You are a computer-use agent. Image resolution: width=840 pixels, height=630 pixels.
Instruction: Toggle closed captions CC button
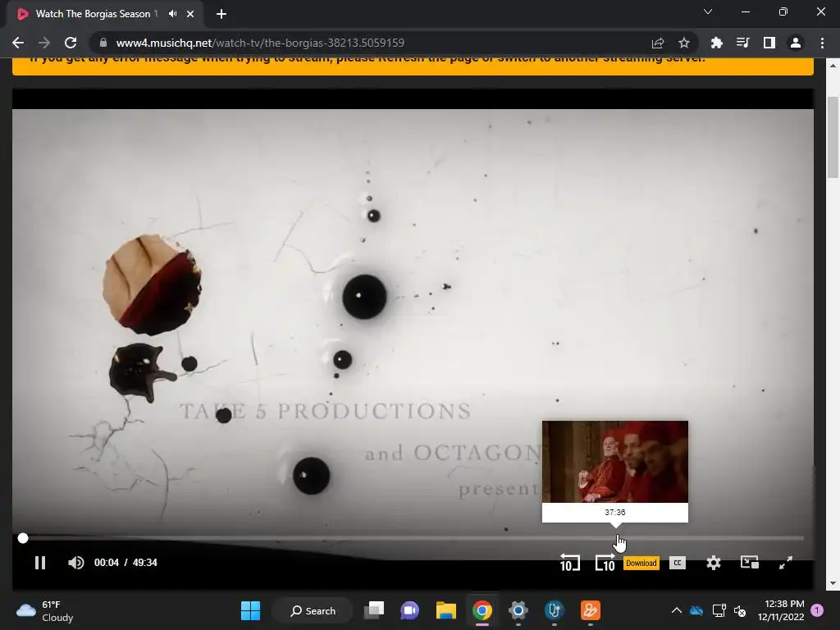click(x=677, y=563)
